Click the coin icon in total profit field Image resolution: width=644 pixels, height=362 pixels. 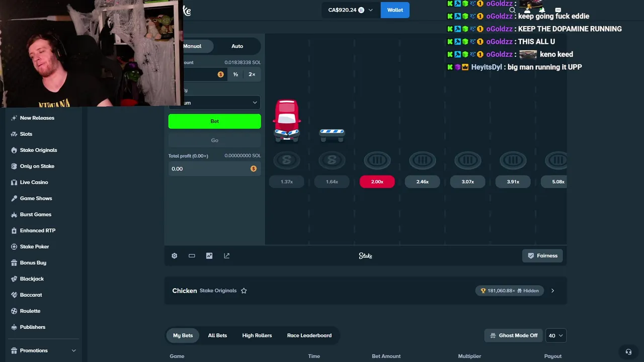(x=253, y=168)
